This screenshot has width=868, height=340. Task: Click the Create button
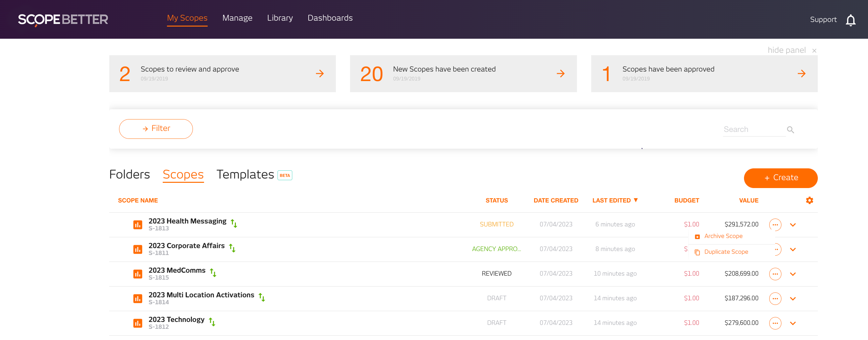coord(780,178)
